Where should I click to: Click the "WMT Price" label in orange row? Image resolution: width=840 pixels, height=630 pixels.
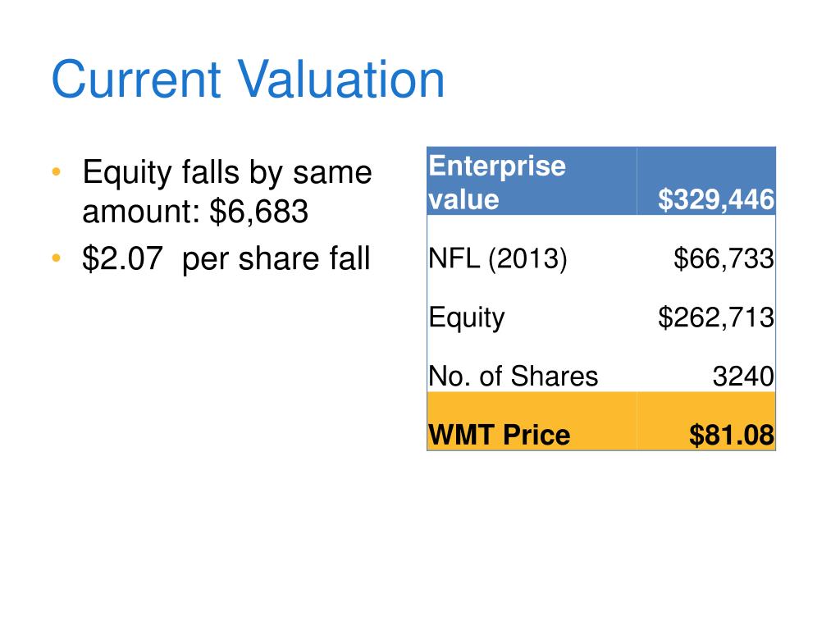pos(499,435)
